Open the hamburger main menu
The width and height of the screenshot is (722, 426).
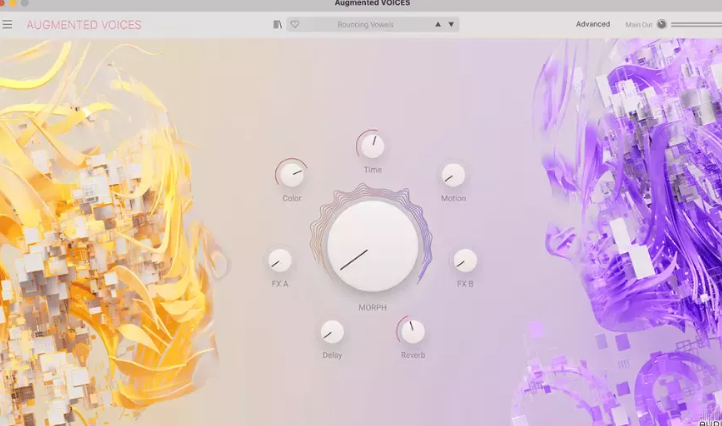click(x=8, y=24)
